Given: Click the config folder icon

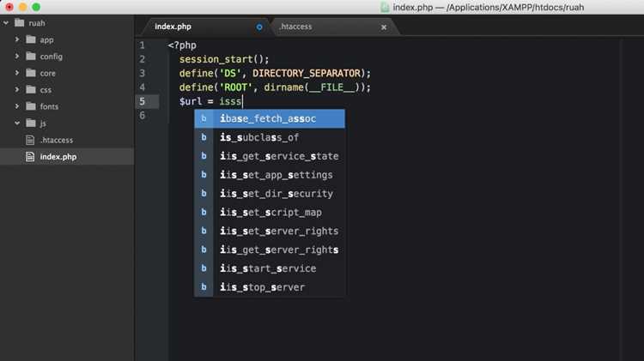Looking at the screenshot, I should tap(31, 57).
